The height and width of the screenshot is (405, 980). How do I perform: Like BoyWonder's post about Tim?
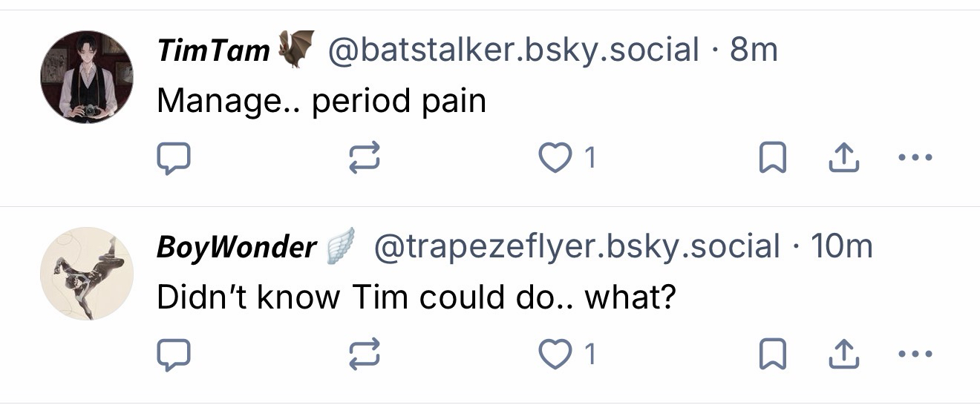(554, 355)
